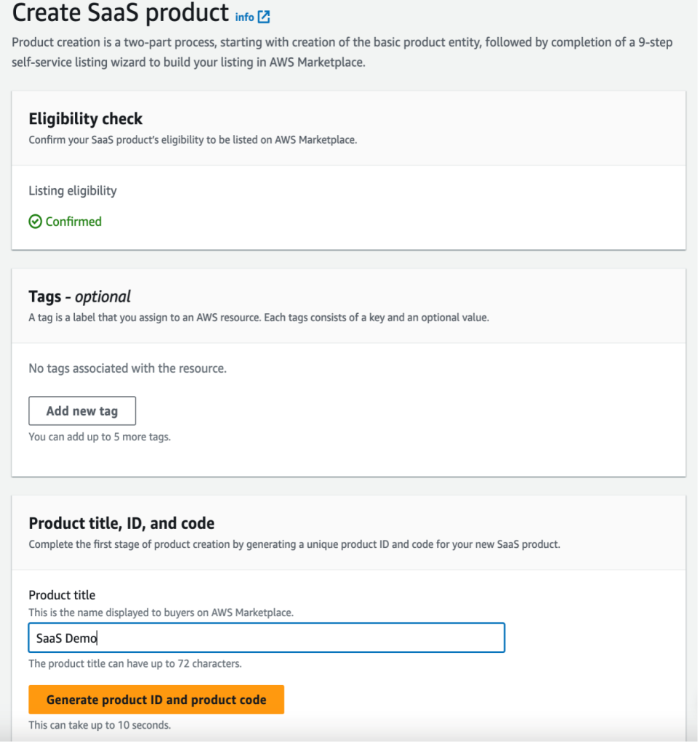Image resolution: width=700 pixels, height=744 pixels.
Task: Click Generate product ID and product code
Action: [x=156, y=699]
